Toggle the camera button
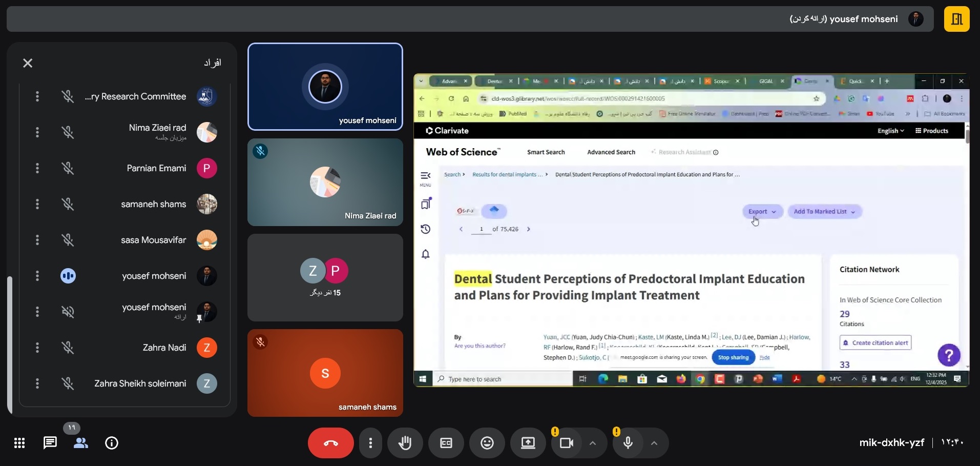The width and height of the screenshot is (980, 466). [567, 443]
